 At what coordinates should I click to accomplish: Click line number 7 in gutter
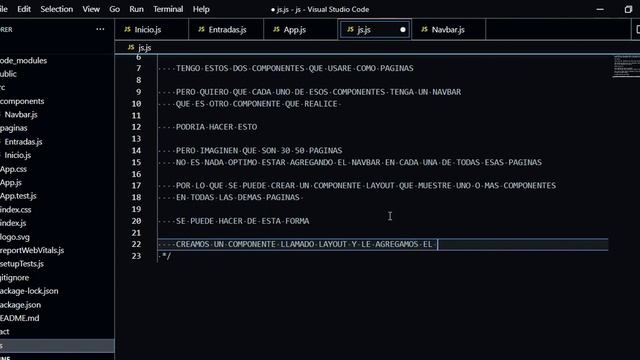139,68
